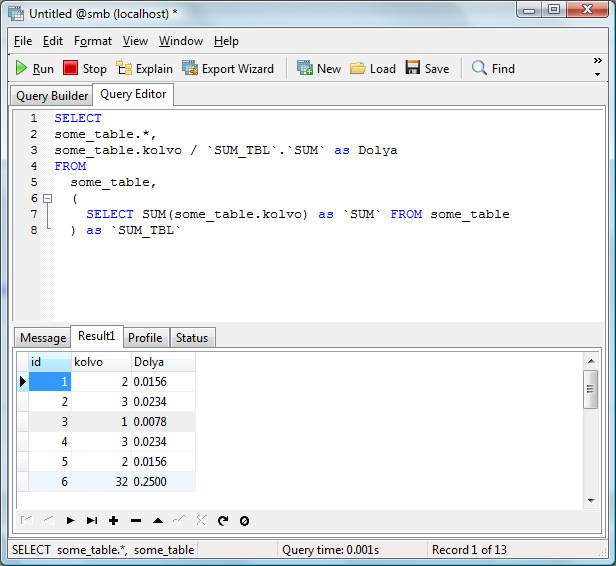Go to next record in navigator

coord(70,520)
